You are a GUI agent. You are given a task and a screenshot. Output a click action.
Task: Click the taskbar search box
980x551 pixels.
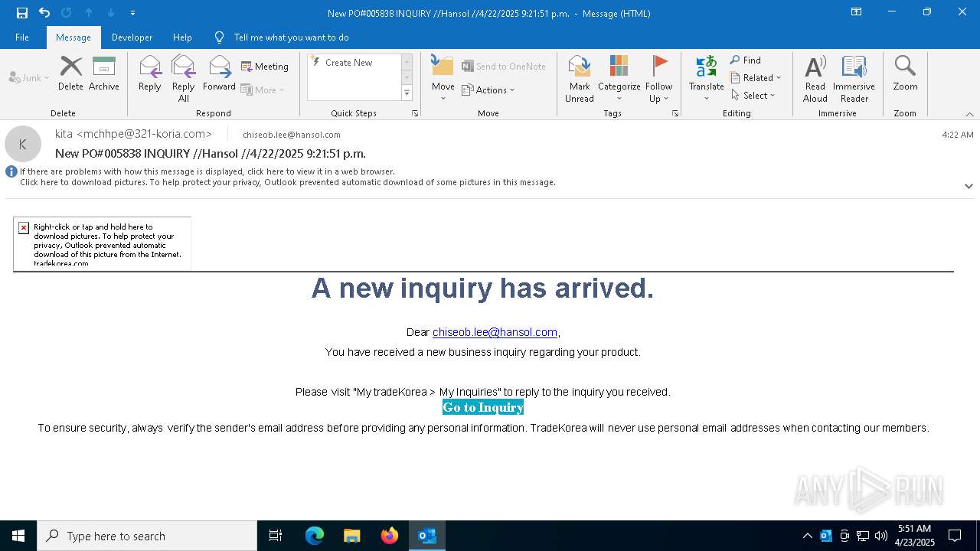[x=147, y=536]
